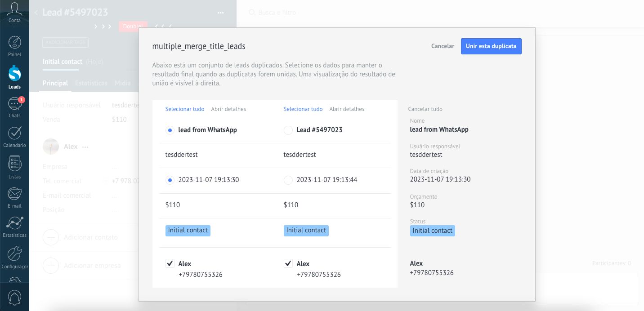
Task: Click "Cancelar tudo" in result preview
Action: (x=425, y=109)
